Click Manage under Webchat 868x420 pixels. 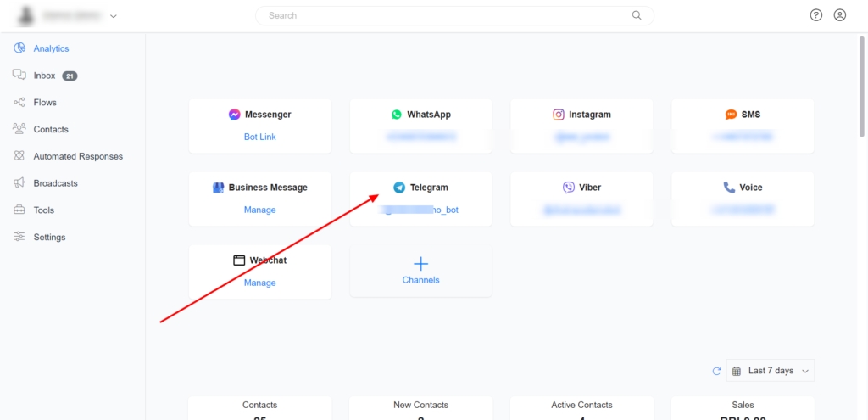coord(259,283)
